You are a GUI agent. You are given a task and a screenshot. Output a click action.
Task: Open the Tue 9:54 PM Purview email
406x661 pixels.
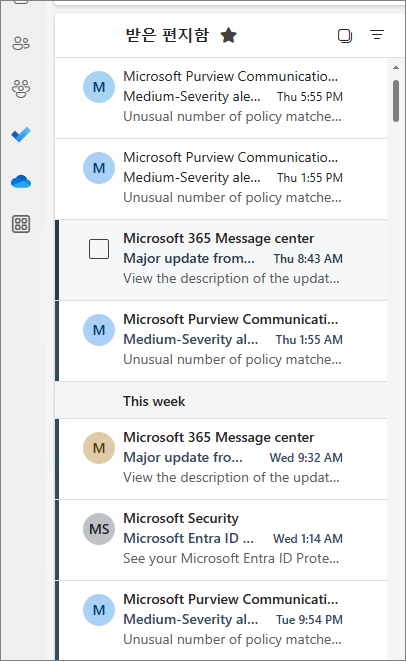221,621
